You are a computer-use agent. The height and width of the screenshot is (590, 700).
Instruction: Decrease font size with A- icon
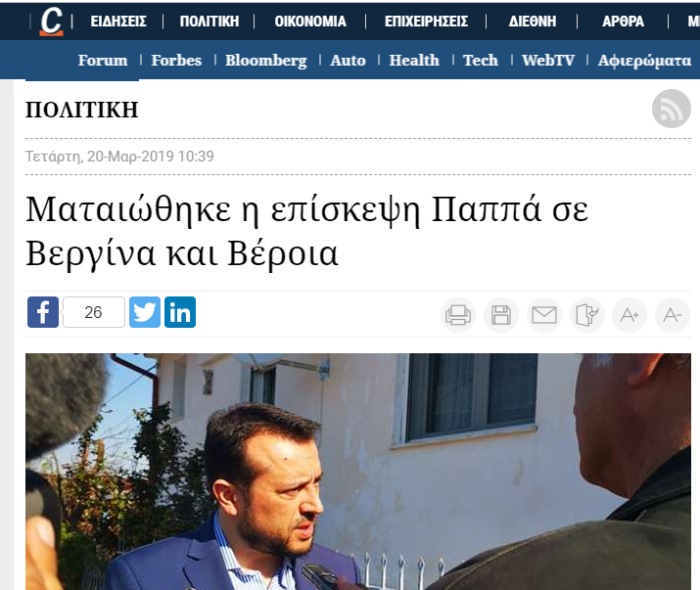(673, 315)
